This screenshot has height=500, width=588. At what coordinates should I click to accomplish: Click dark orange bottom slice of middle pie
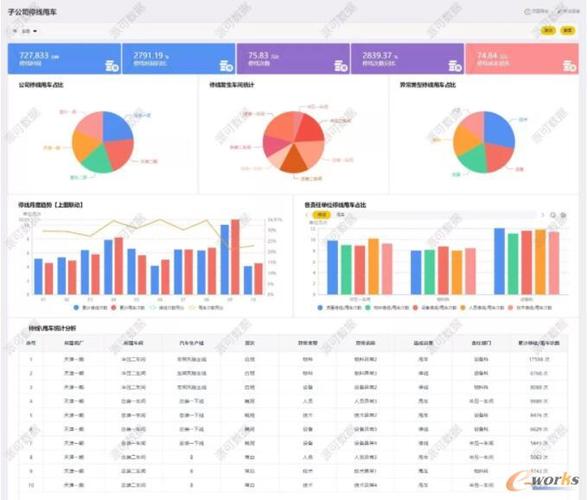(x=294, y=161)
